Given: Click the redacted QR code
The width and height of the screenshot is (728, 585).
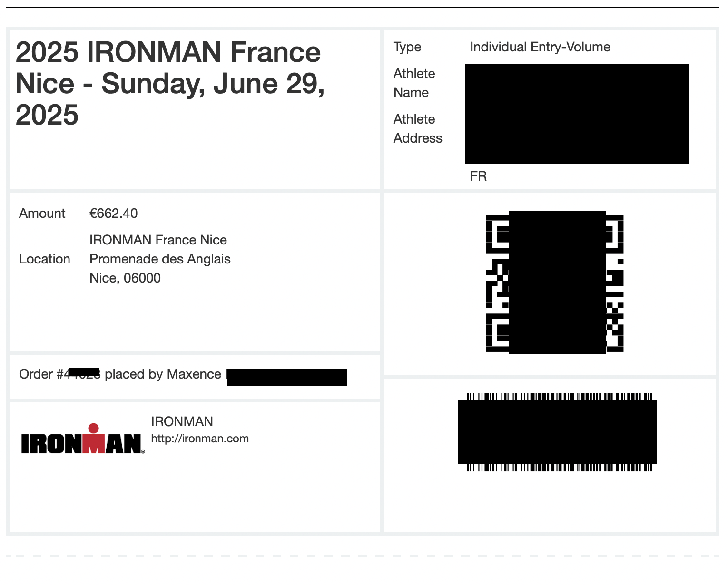Looking at the screenshot, I should tap(555, 283).
